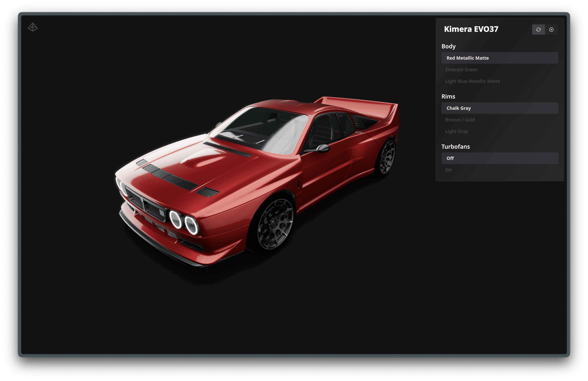Choose Emerald Green body paint
The image size is (588, 381).
[461, 69]
